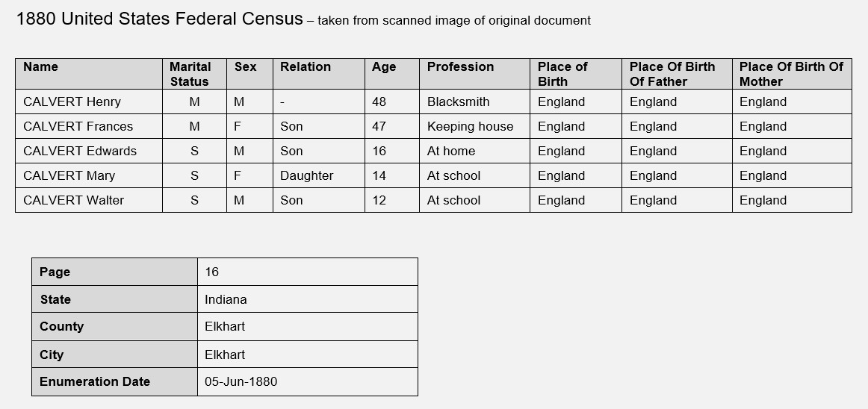The image size is (868, 409).
Task: Click the Daughter relation cell
Action: (x=319, y=175)
